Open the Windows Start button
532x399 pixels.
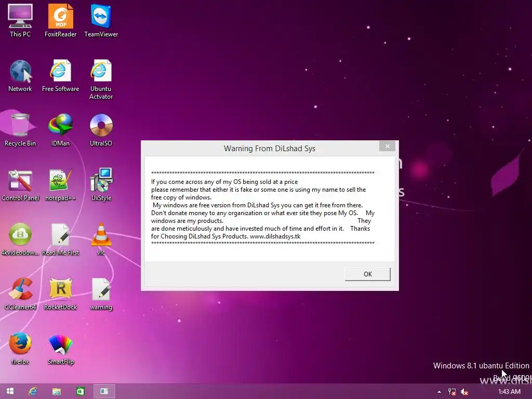tap(10, 391)
